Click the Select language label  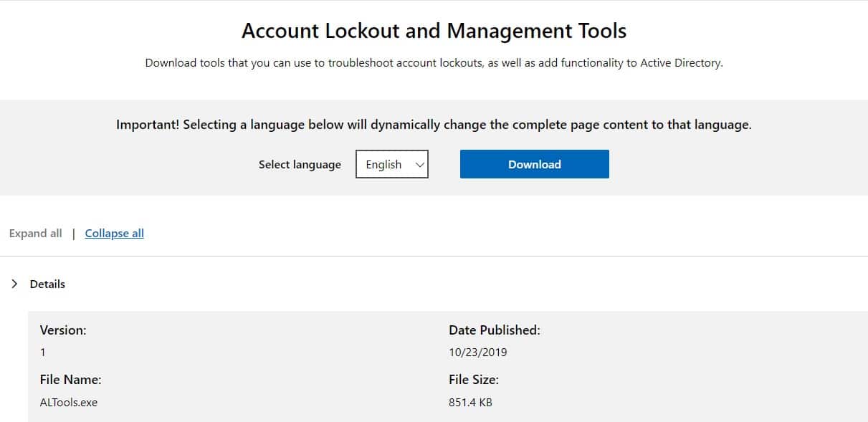tap(300, 164)
